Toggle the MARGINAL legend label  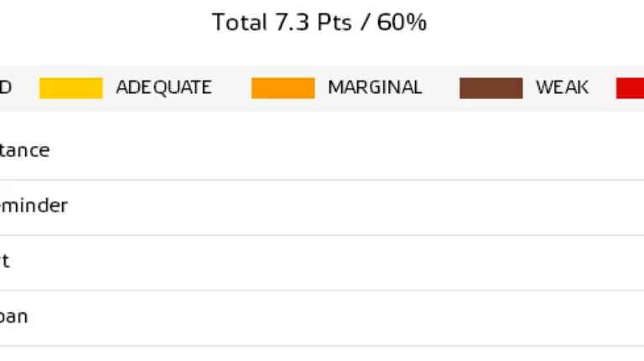tap(375, 88)
